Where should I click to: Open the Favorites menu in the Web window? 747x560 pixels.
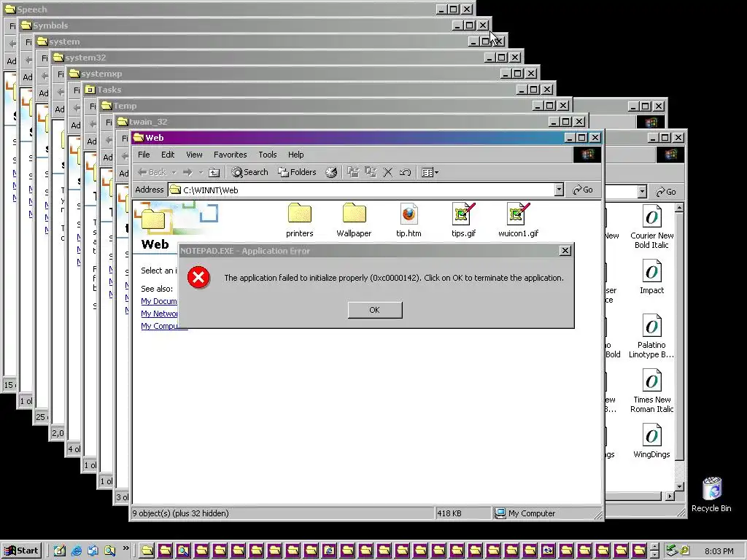click(230, 155)
